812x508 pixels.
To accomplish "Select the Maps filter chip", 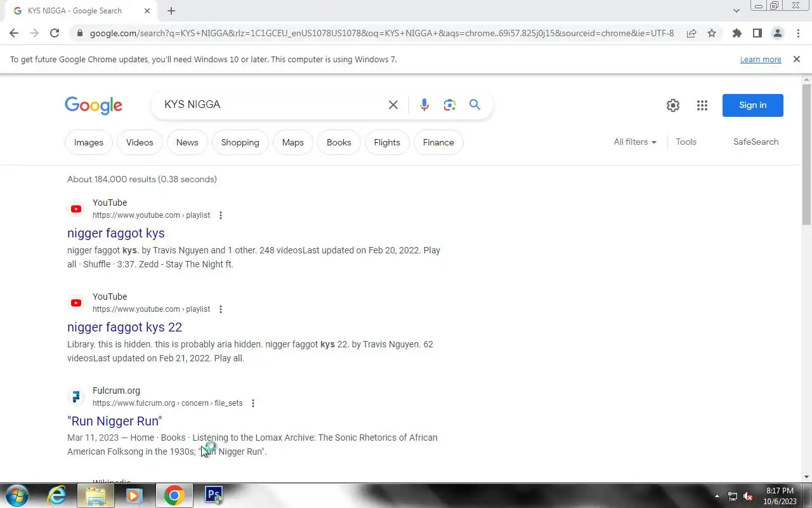I will click(x=293, y=142).
